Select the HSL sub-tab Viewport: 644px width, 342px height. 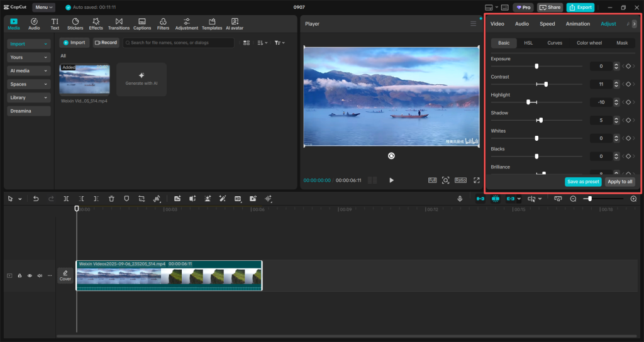click(x=528, y=43)
